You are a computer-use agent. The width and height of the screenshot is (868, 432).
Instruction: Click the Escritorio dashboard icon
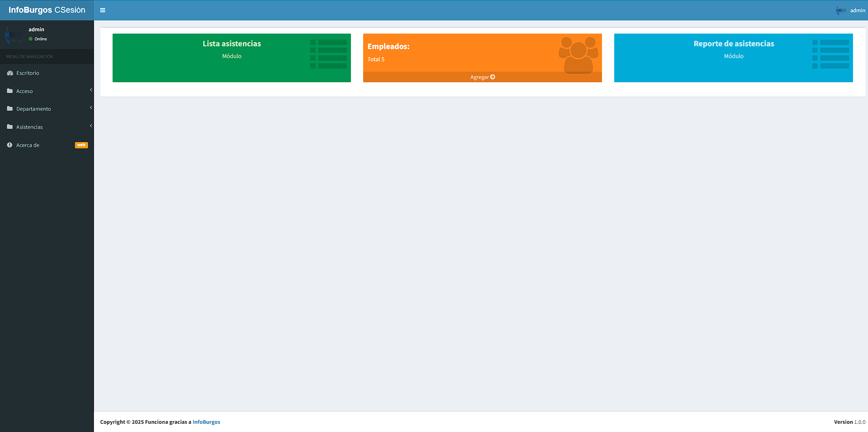10,73
